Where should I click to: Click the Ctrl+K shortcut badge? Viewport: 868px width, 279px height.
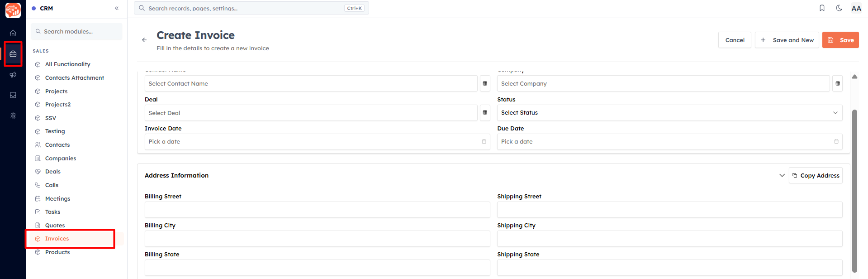click(x=355, y=8)
